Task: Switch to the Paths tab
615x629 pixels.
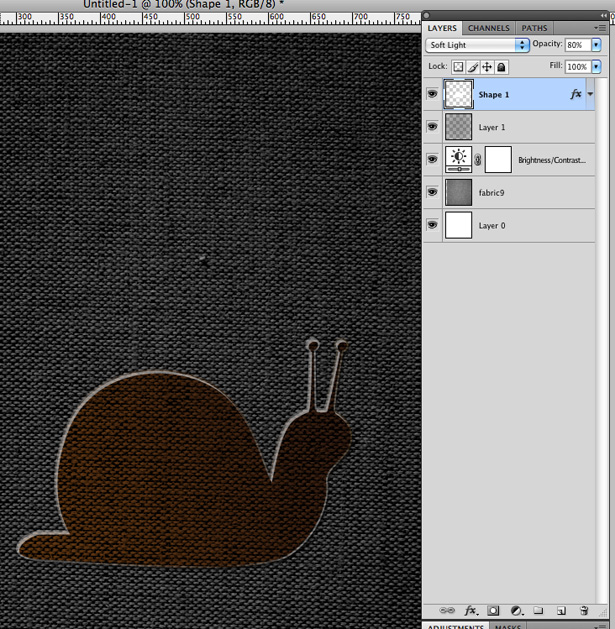Action: point(534,28)
